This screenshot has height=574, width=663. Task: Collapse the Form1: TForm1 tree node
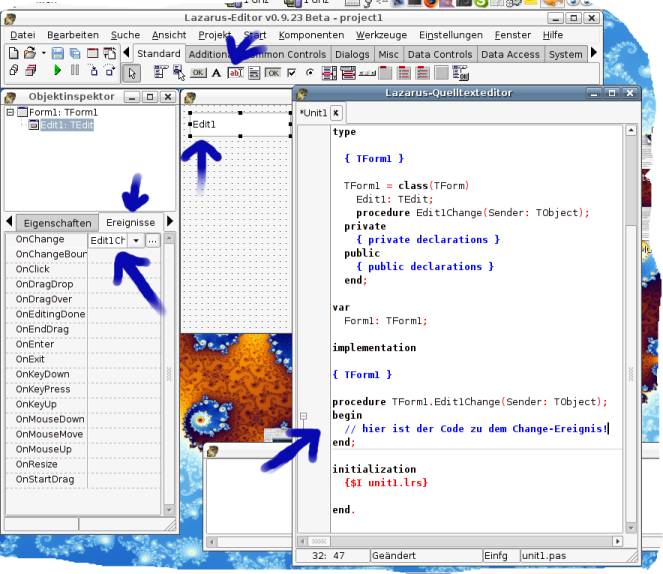pyautogui.click(x=10, y=112)
